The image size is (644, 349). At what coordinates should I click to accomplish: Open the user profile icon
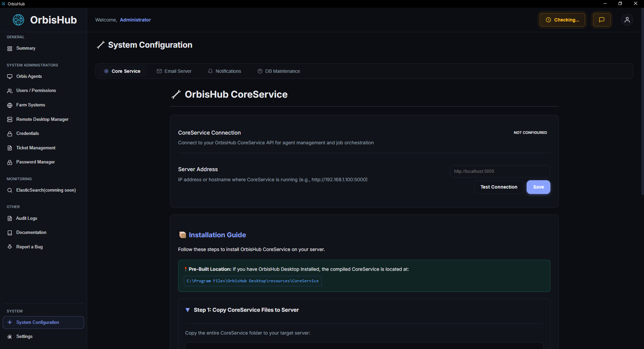tap(627, 20)
